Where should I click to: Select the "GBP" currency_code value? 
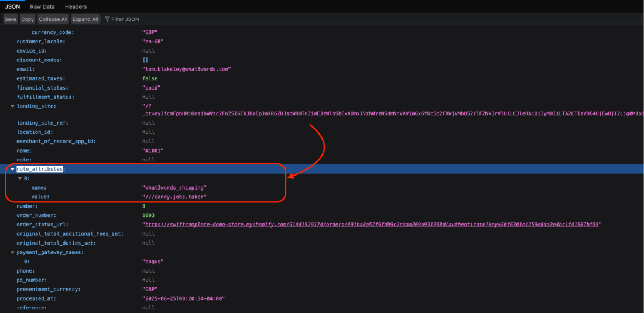(150, 32)
